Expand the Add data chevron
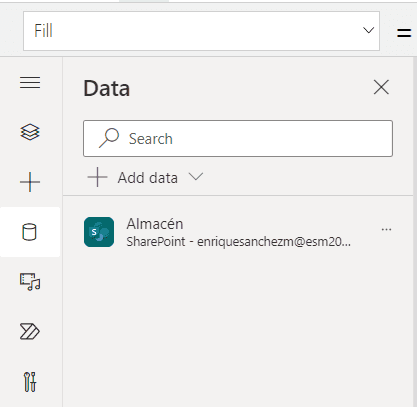The height and width of the screenshot is (407, 417). coord(196,177)
